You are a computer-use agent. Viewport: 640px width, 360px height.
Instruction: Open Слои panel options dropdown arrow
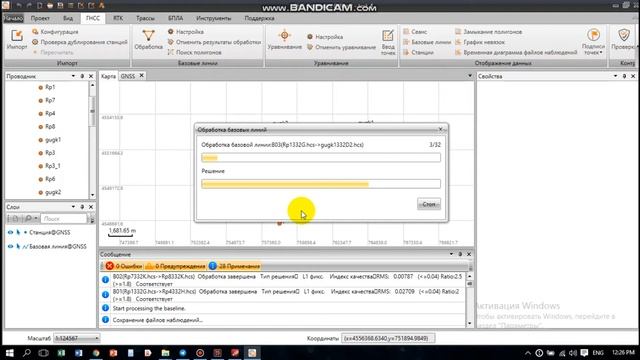pos(73,207)
